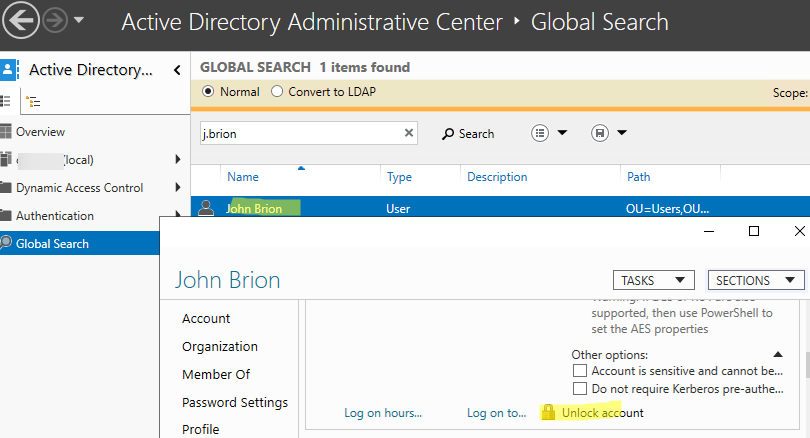The image size is (810, 438).
Task: Switch to list view tab in navigation pane
Action: [5, 101]
